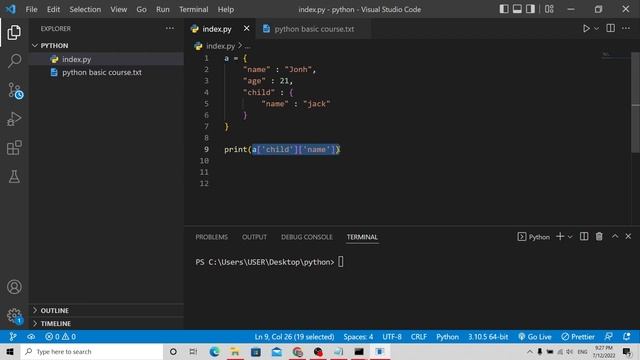
Task: Open the Testing flask view
Action: [14, 177]
